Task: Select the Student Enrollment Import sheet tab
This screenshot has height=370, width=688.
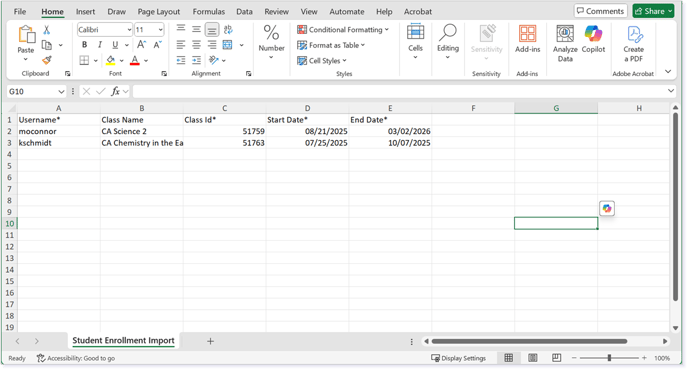Action: tap(123, 341)
